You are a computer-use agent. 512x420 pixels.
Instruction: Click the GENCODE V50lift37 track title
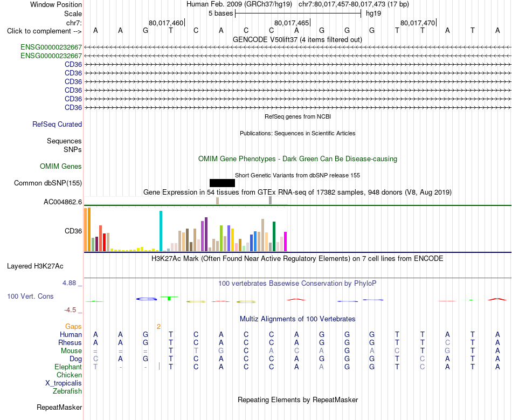[297, 39]
